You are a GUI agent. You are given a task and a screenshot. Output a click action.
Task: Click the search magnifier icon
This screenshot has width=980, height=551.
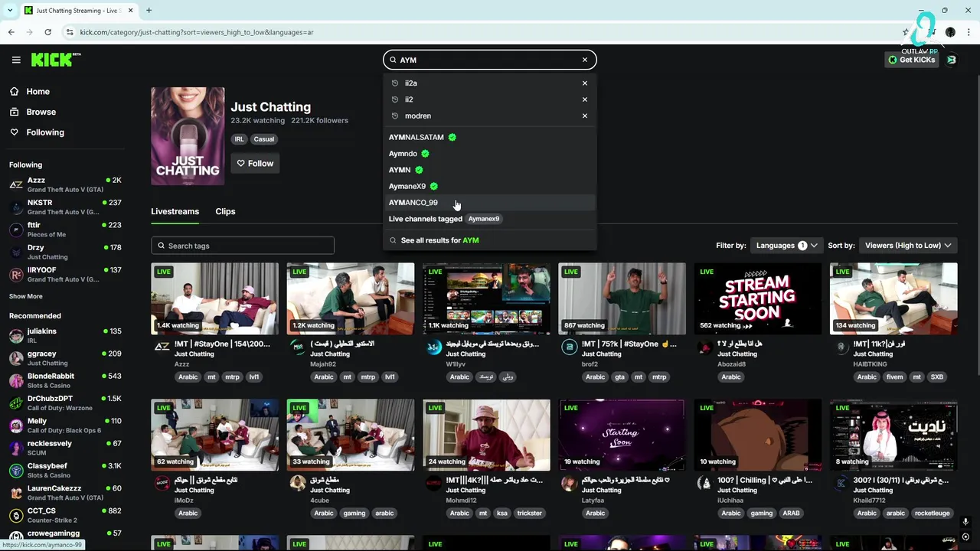pos(393,60)
